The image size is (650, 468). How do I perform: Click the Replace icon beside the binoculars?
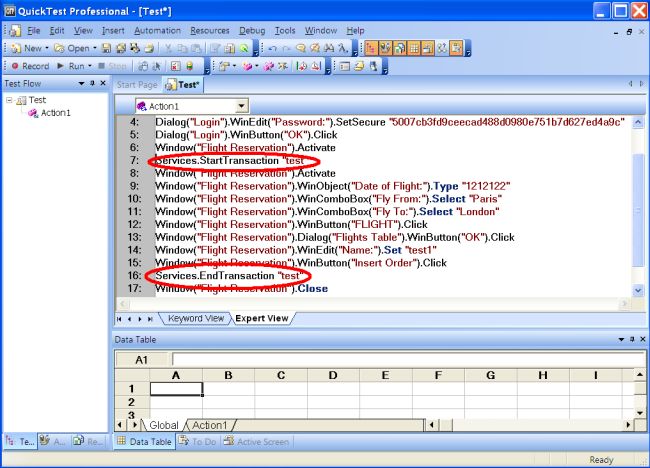(343, 48)
